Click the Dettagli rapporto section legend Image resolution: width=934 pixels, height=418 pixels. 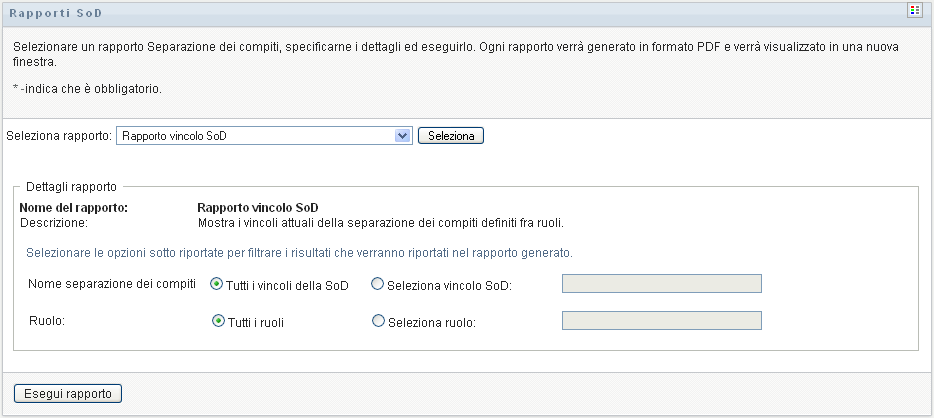72,186
